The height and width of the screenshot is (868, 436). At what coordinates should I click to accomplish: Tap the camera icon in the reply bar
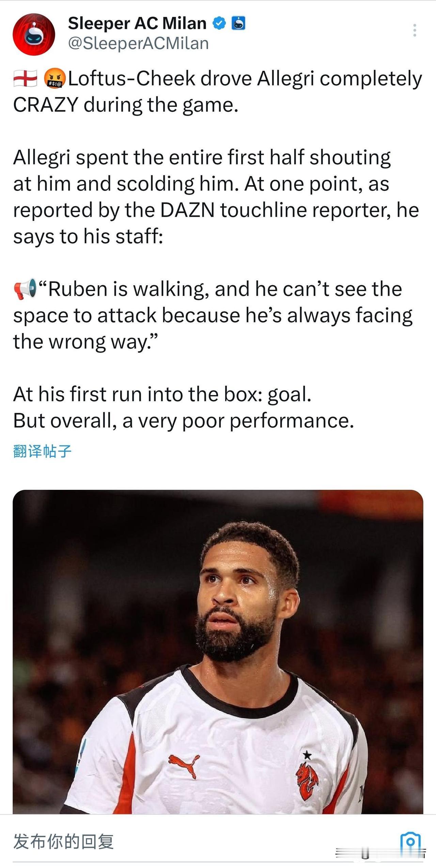point(410,842)
